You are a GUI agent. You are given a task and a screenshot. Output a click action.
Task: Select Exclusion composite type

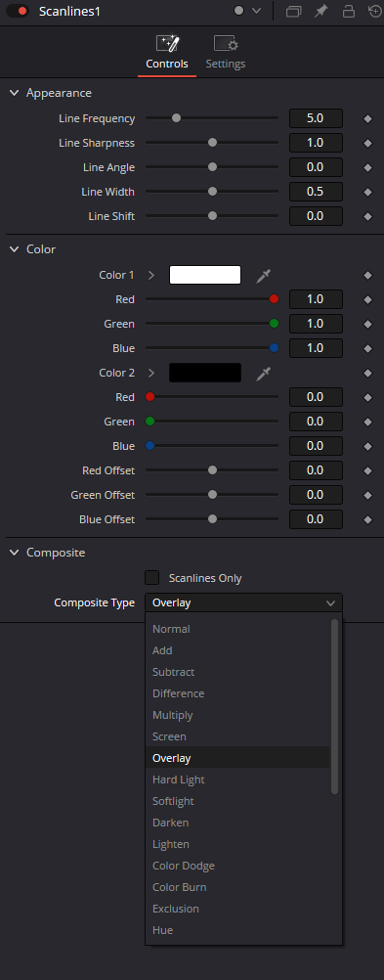coord(237,910)
